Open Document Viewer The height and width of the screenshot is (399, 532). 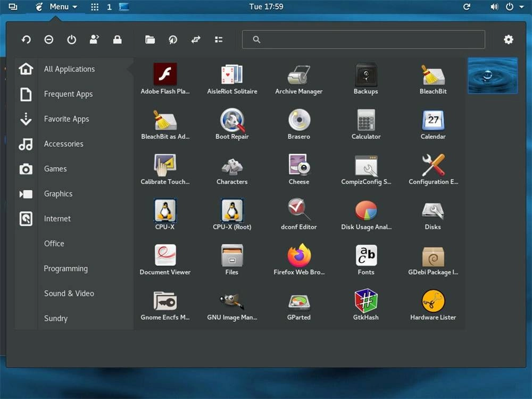165,260
